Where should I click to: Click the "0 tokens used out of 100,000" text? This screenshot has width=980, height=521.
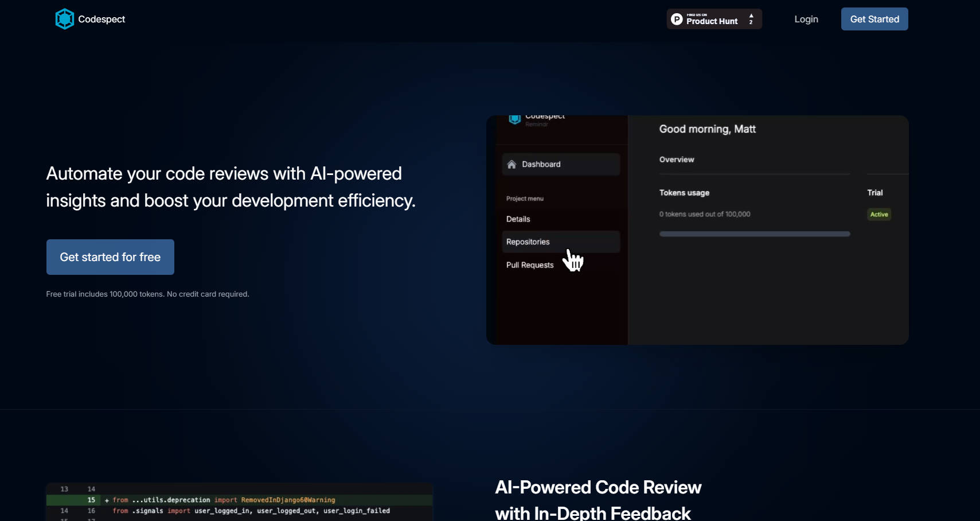(x=705, y=214)
